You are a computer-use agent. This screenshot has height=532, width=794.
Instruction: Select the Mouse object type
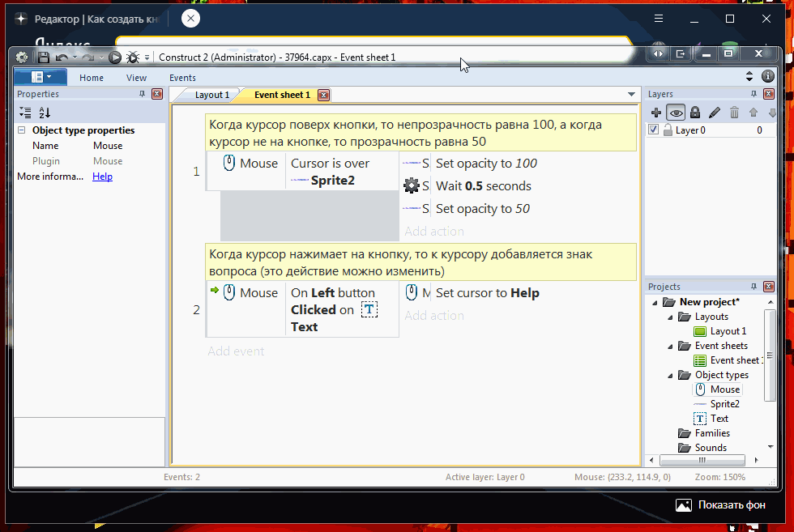pos(724,389)
